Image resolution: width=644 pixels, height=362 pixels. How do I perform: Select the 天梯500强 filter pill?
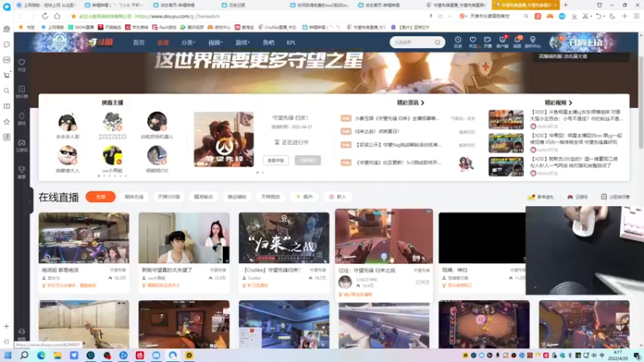(x=169, y=196)
